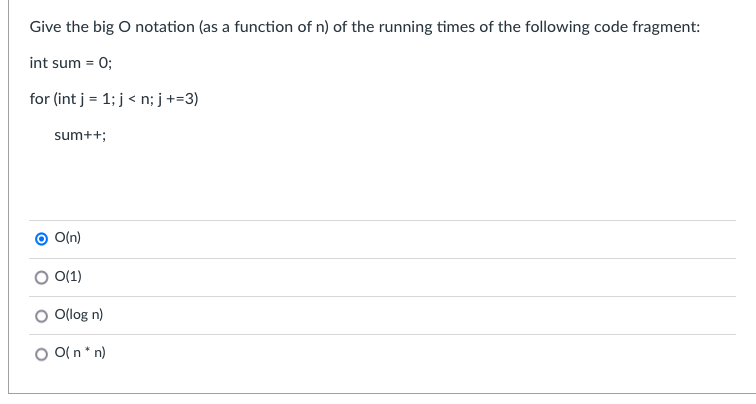Click the word "Give" starting the question
756x404 pixels.
click(45, 27)
